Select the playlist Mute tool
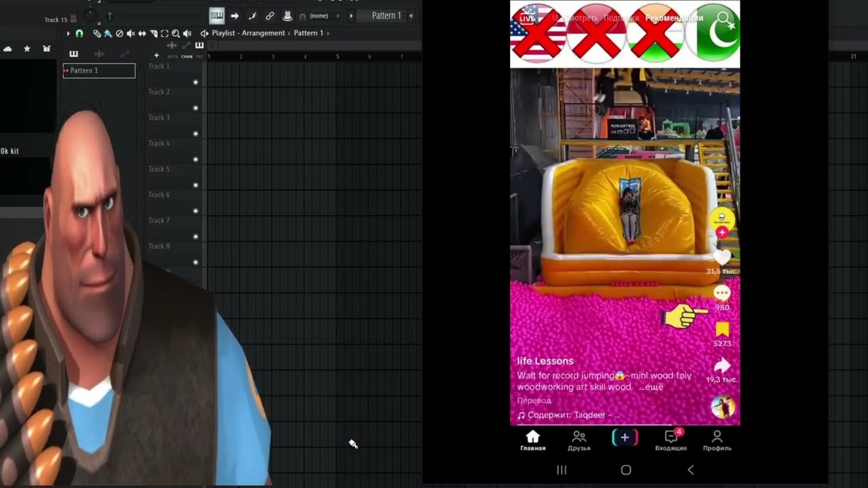 pos(131,33)
